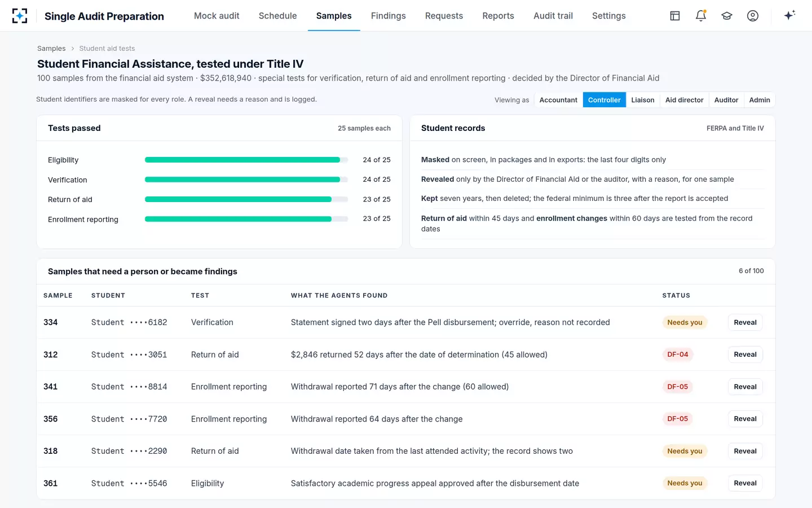Click Needs you badge for sample 334
Image resolution: width=812 pixels, height=508 pixels.
point(685,322)
